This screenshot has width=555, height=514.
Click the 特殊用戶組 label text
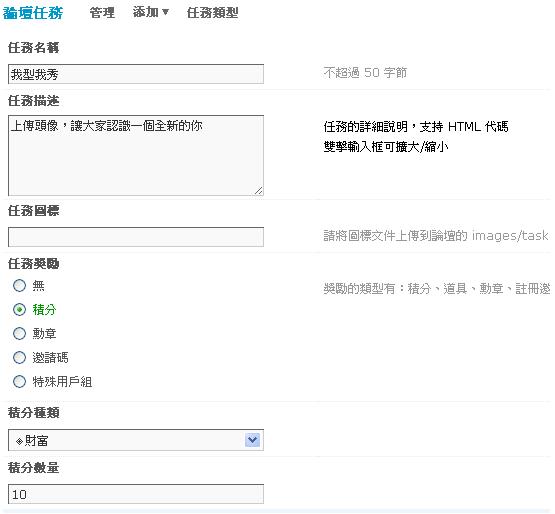pos(62,382)
